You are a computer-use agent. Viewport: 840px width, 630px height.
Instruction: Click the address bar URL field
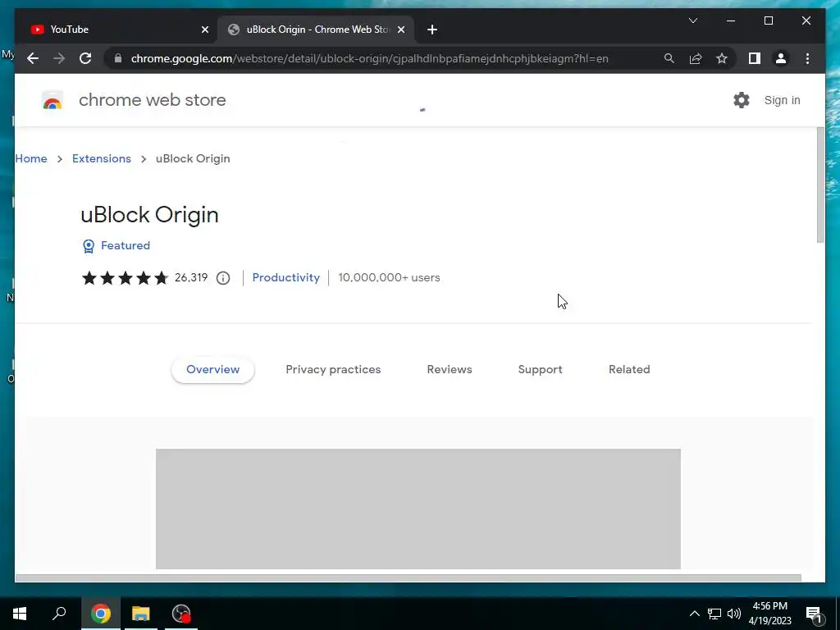click(370, 58)
